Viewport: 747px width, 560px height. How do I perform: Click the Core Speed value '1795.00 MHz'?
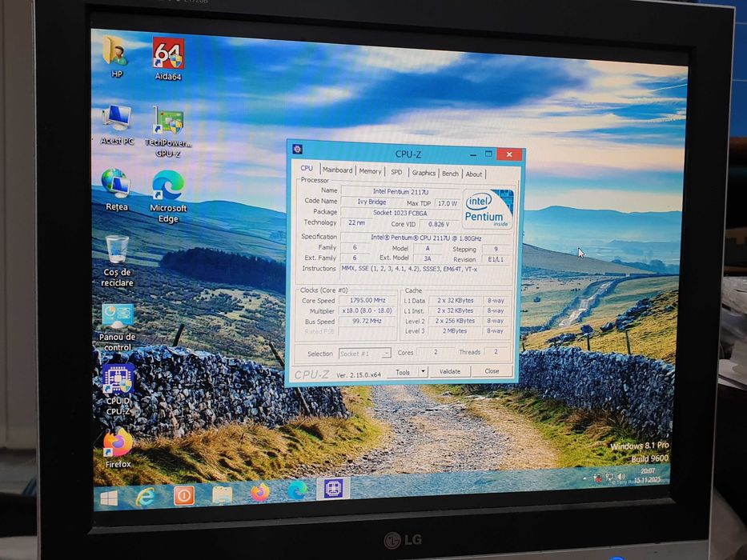click(x=367, y=300)
